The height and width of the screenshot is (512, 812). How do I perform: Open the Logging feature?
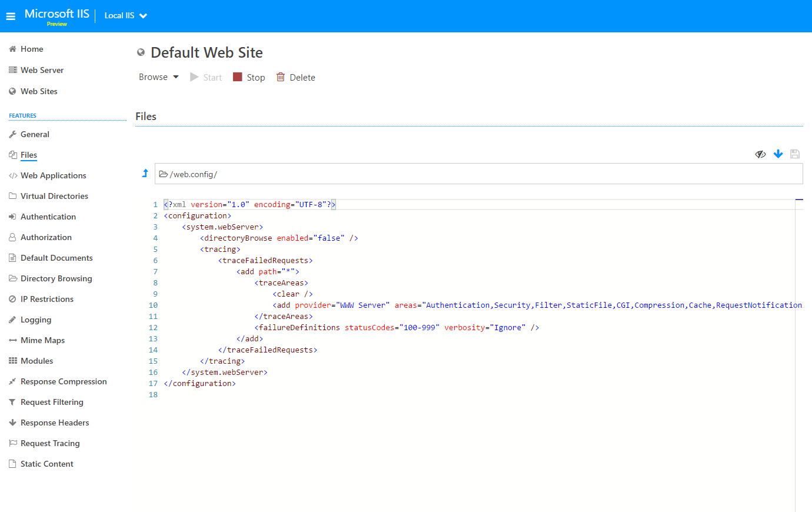(x=36, y=320)
